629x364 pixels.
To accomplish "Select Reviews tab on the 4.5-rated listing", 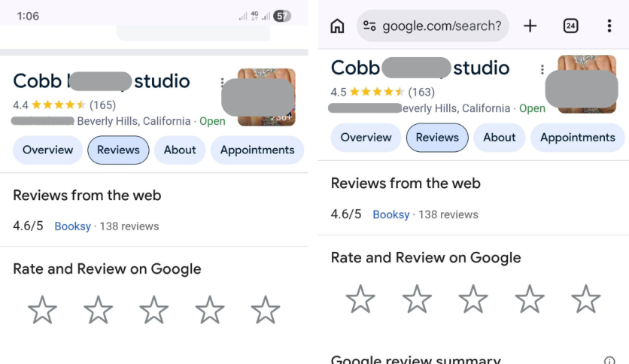I will pyautogui.click(x=437, y=138).
